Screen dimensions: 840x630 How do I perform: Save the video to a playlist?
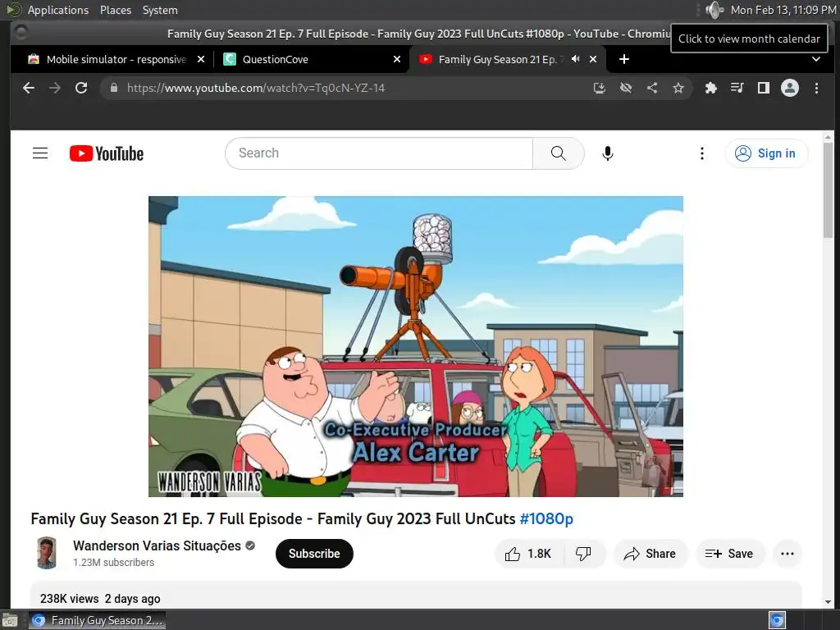click(x=729, y=554)
